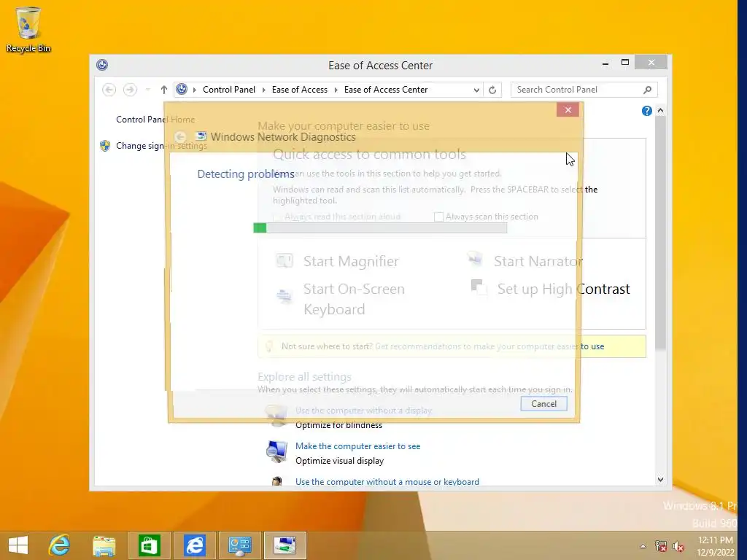Cancel the Windows Network Diagnostics wizard

[543, 404]
